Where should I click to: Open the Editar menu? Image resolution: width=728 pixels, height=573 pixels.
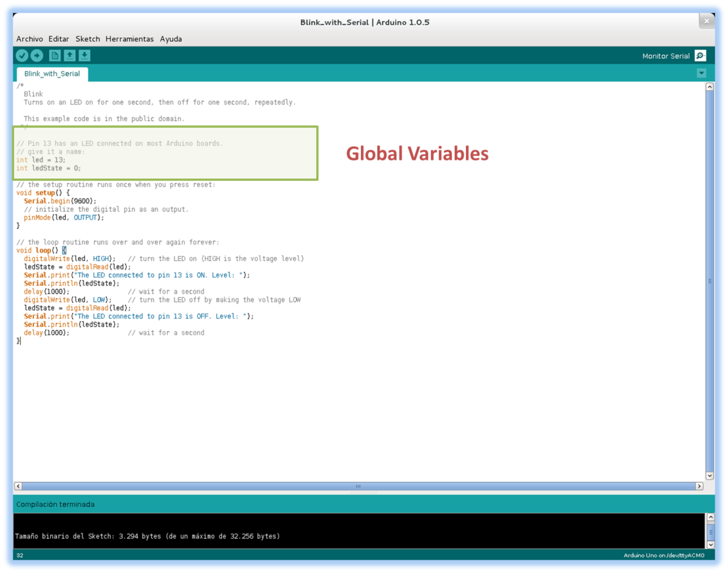[59, 39]
